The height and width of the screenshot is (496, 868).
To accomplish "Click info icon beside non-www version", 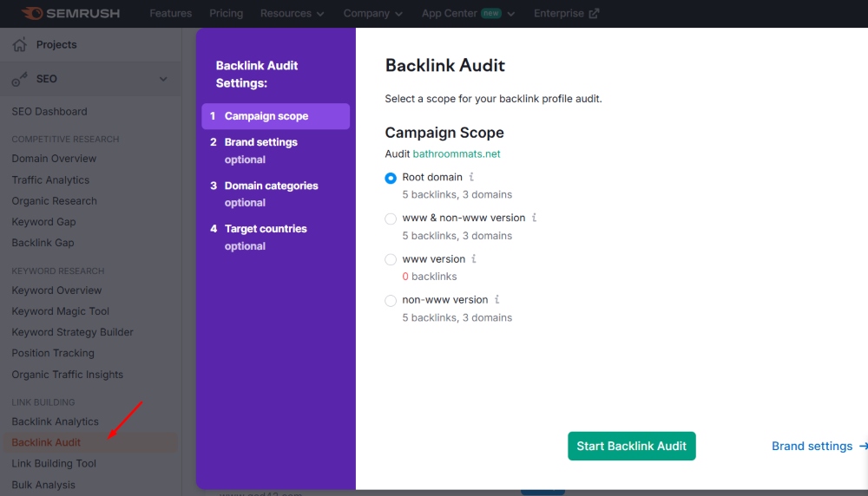I will point(497,300).
